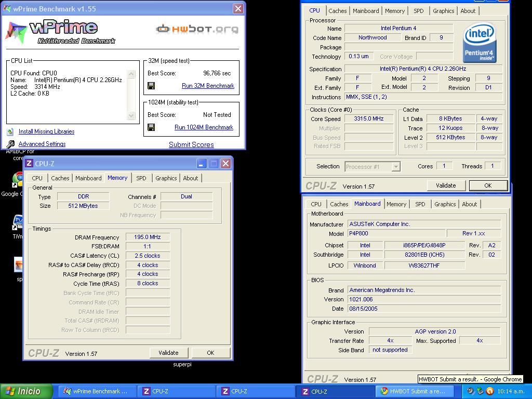Click OK in the CPU-Z Memory window
This screenshot has width=532, height=399.
pyautogui.click(x=211, y=353)
